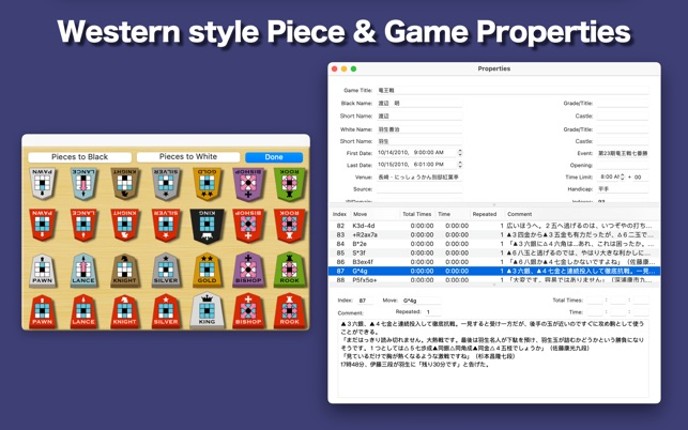
Task: Click the blue Done button
Action: point(274,157)
